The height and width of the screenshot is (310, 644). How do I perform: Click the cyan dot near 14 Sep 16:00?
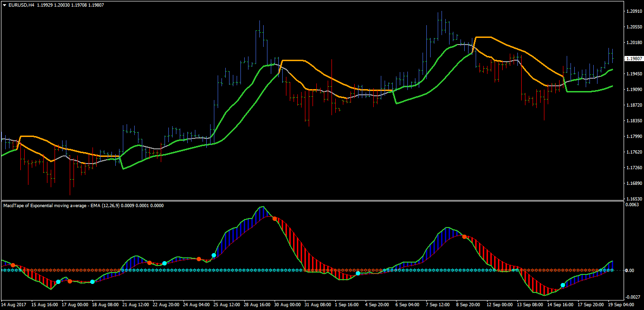coord(563,285)
